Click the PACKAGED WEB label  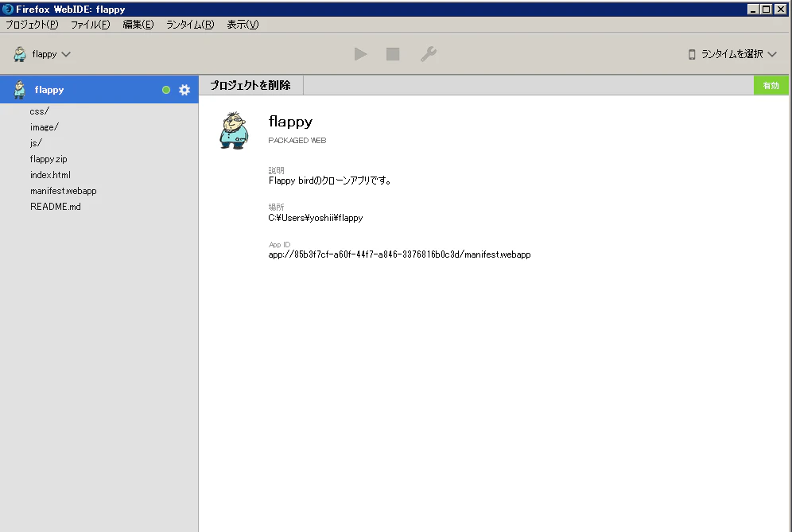click(297, 141)
